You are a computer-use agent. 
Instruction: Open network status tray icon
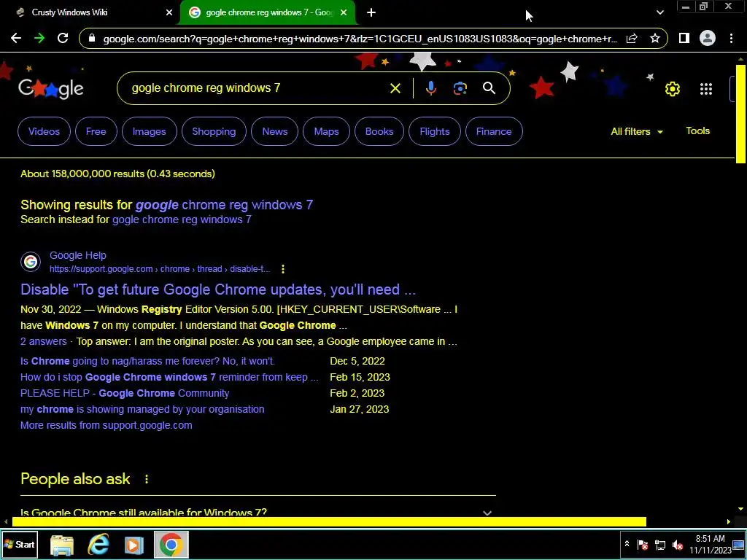659,544
